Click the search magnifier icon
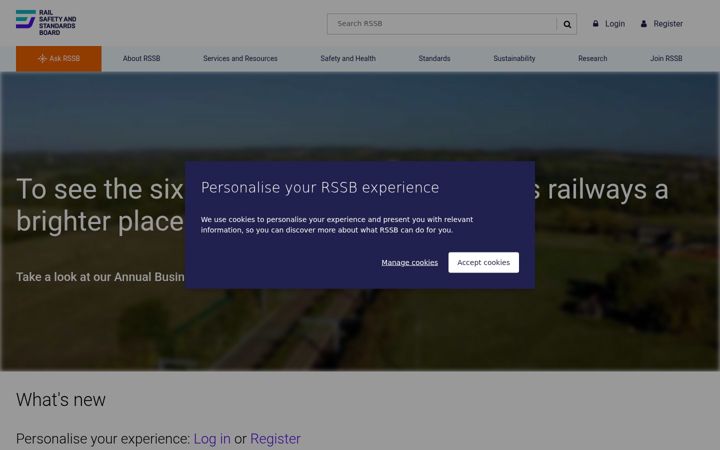This screenshot has width=720, height=450. tap(567, 24)
